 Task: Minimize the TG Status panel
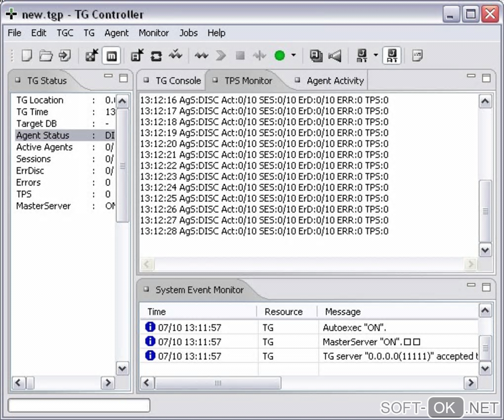click(109, 76)
